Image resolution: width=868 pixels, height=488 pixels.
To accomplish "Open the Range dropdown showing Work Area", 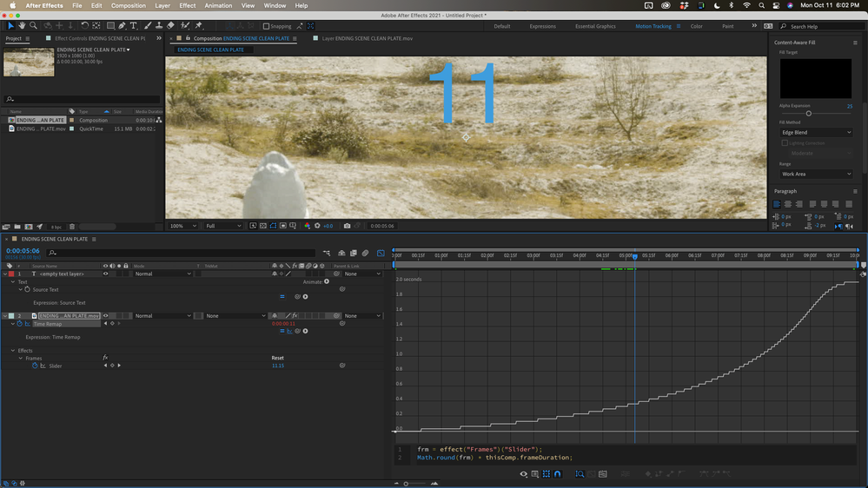I will click(816, 174).
